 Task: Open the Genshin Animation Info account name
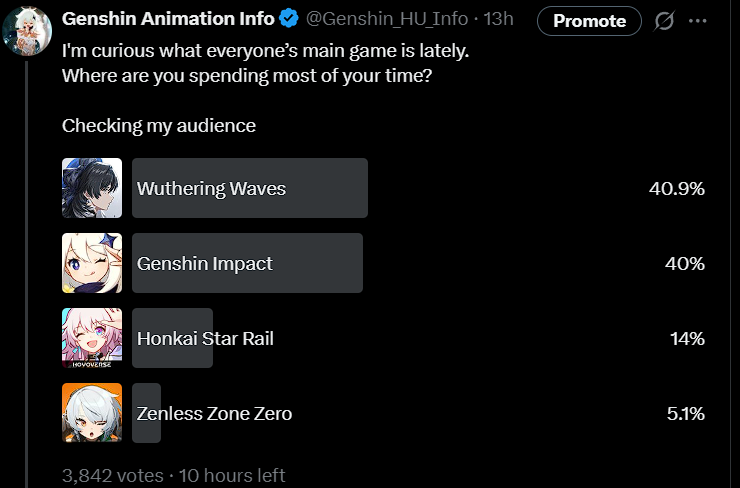pos(168,19)
